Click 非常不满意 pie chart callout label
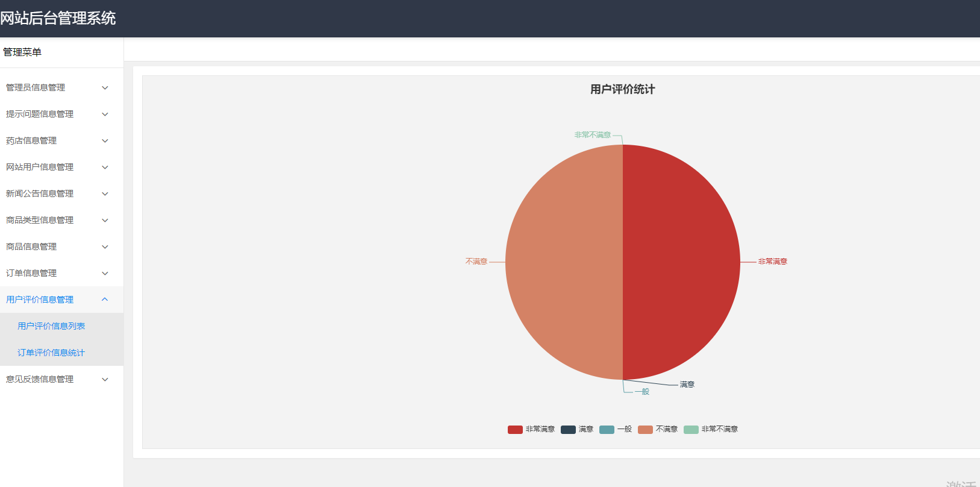 tap(593, 135)
